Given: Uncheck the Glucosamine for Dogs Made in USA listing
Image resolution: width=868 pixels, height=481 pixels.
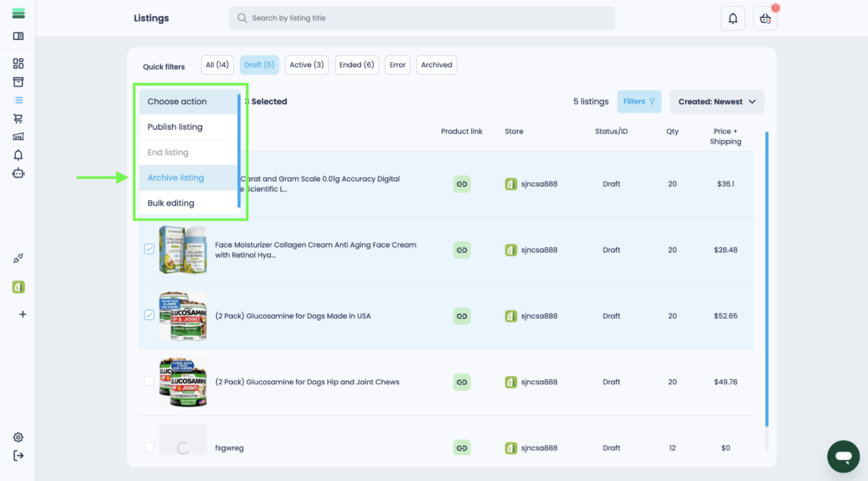Looking at the screenshot, I should [x=149, y=316].
